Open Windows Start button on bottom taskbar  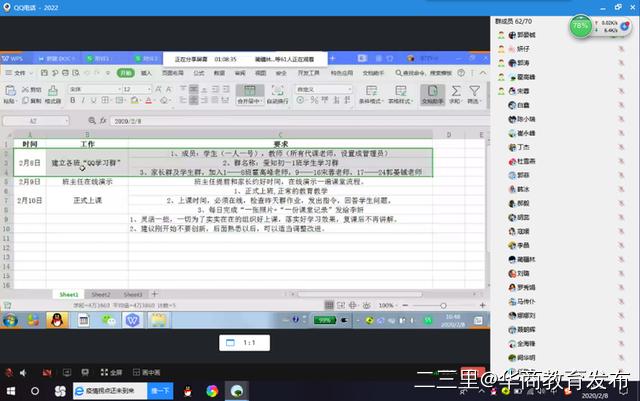tap(11, 391)
